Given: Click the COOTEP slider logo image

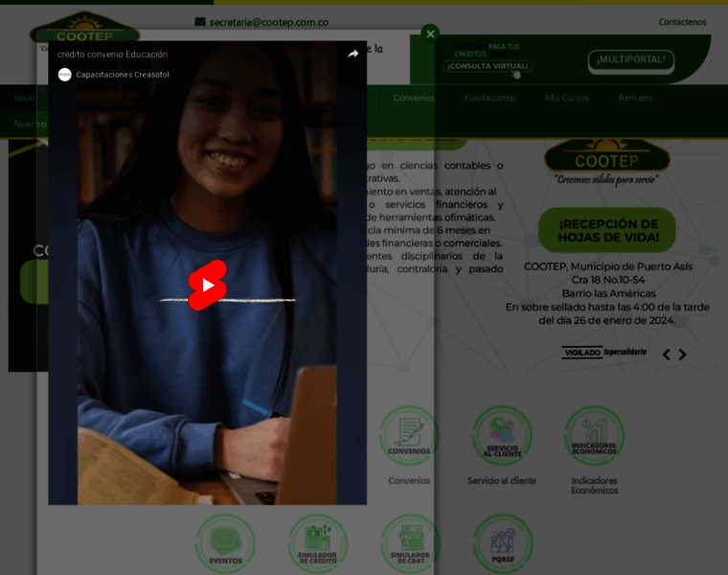Looking at the screenshot, I should [606, 161].
